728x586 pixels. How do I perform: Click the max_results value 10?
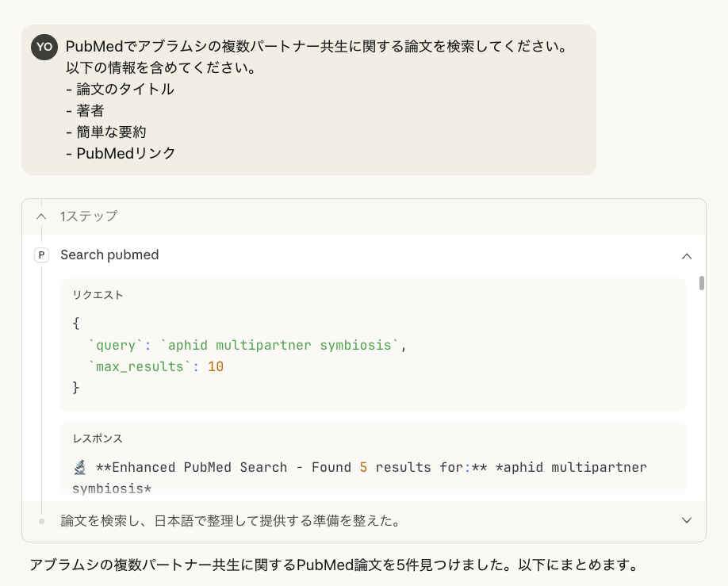coord(216,366)
